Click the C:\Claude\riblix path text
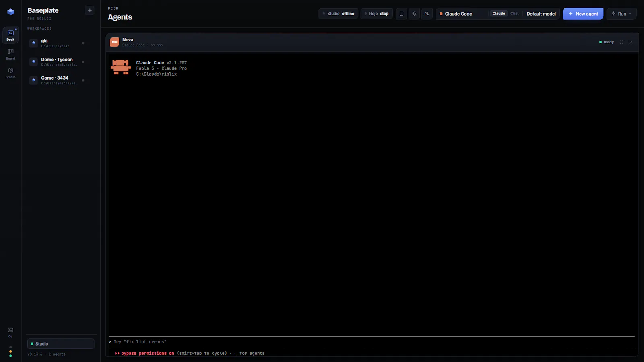This screenshot has height=362, width=644. [156, 74]
